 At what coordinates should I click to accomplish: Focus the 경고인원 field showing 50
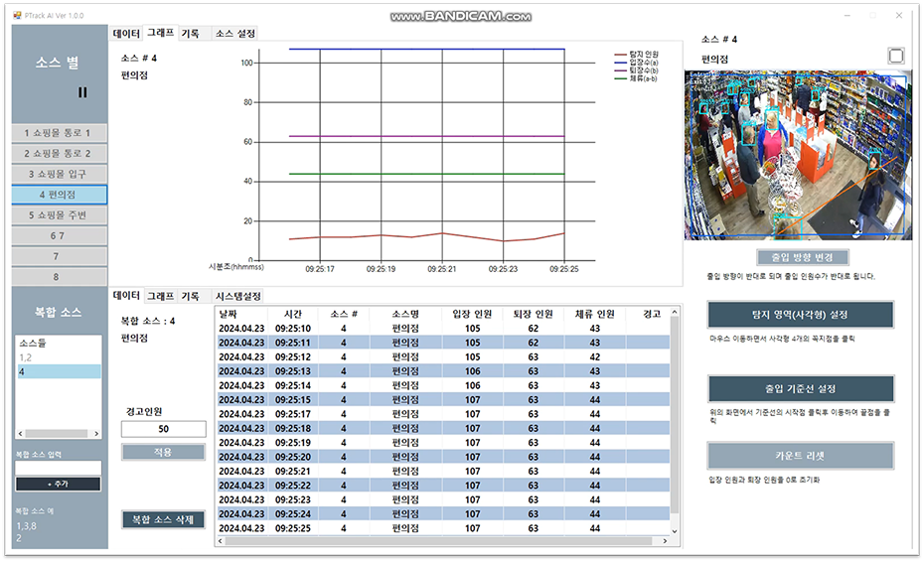coord(163,429)
